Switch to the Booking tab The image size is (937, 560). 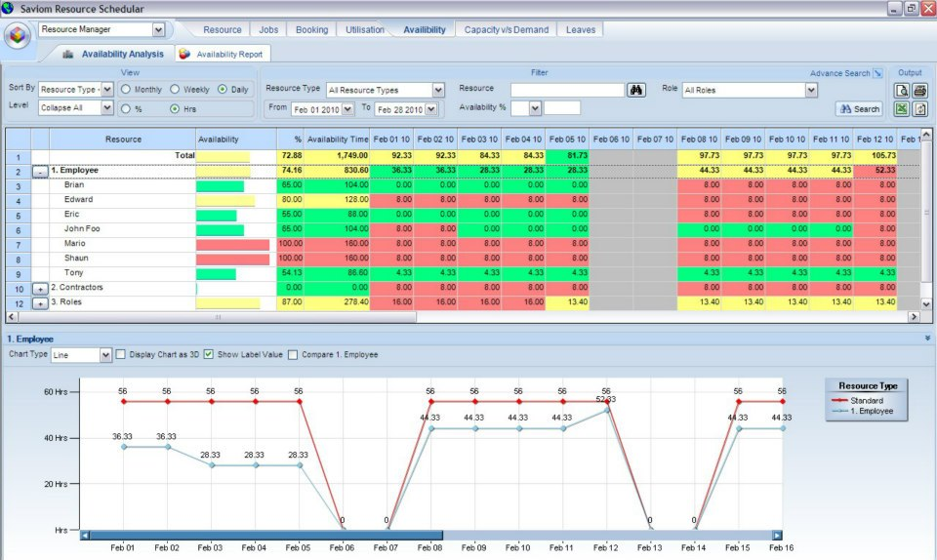pyautogui.click(x=312, y=30)
